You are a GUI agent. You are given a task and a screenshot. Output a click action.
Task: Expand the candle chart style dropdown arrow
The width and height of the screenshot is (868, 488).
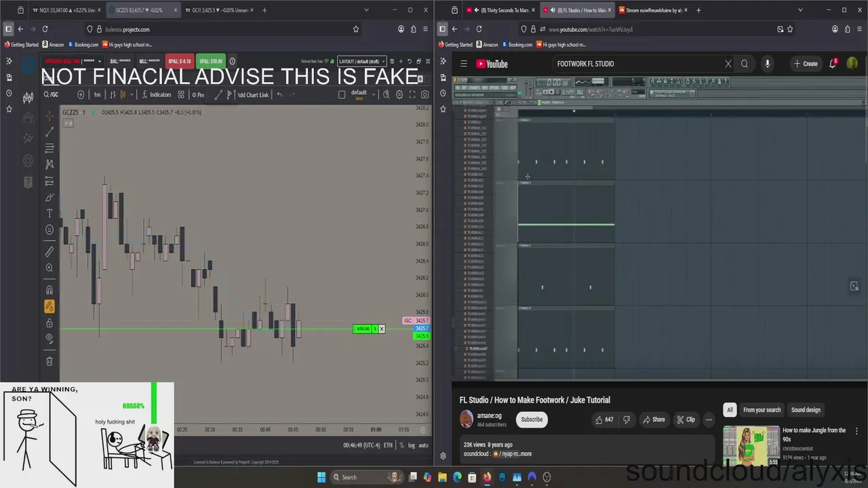(131, 95)
